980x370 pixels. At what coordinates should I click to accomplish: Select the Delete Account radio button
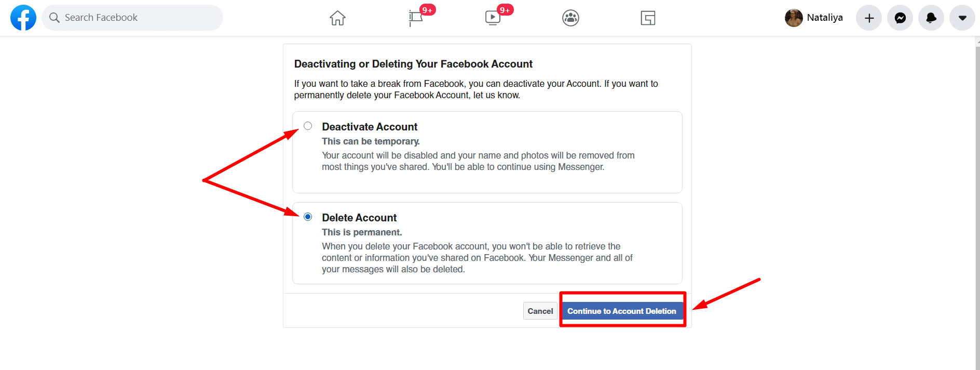[308, 217]
